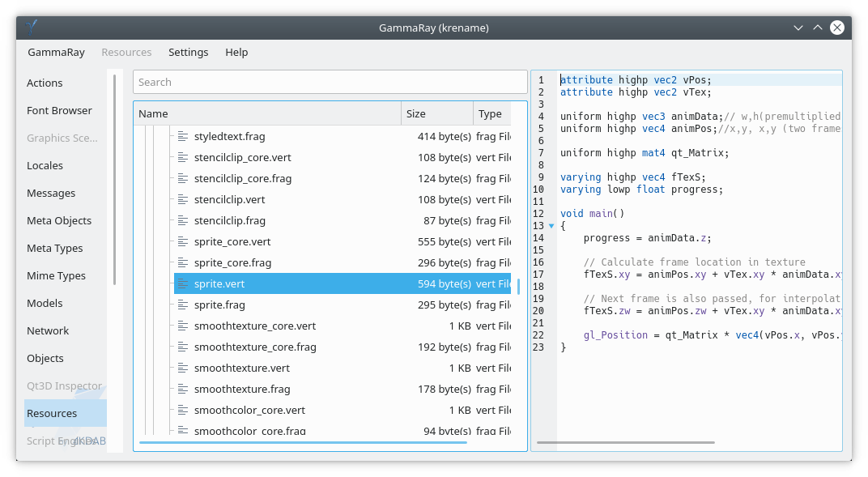Click 'progress = animData.z;' code line

point(647,238)
